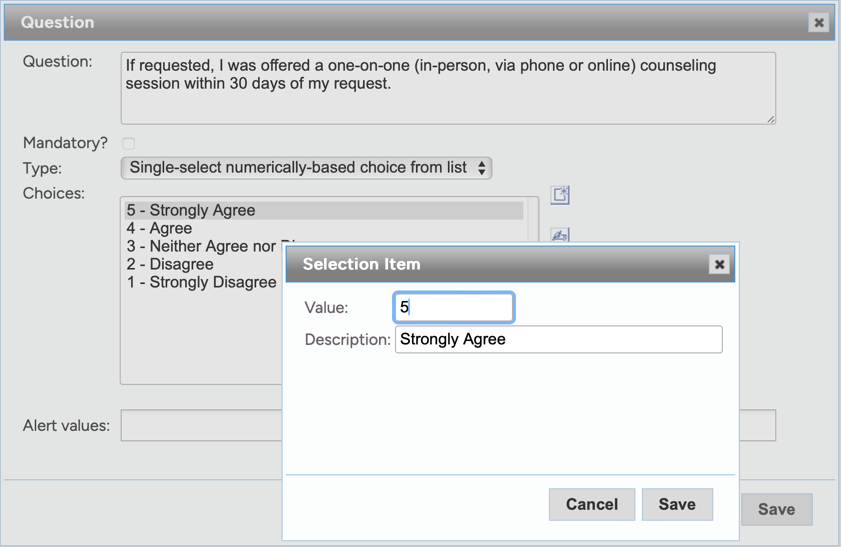Select the '1 - Strongly Disagree' choice
The width and height of the screenshot is (841, 547).
(x=201, y=282)
